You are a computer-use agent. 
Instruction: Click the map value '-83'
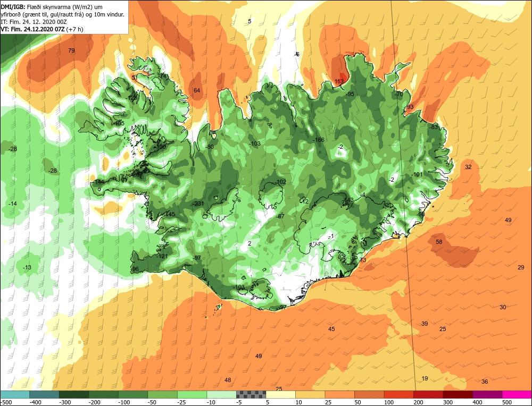coord(433,127)
